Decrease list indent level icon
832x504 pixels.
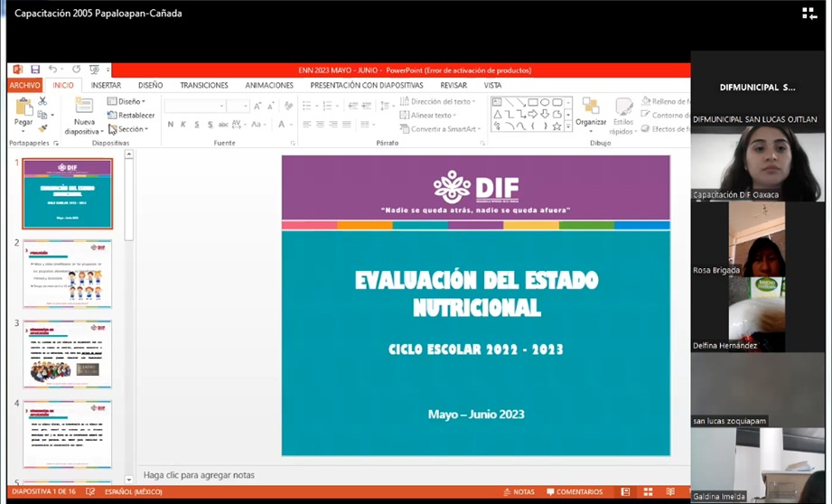[x=353, y=106]
